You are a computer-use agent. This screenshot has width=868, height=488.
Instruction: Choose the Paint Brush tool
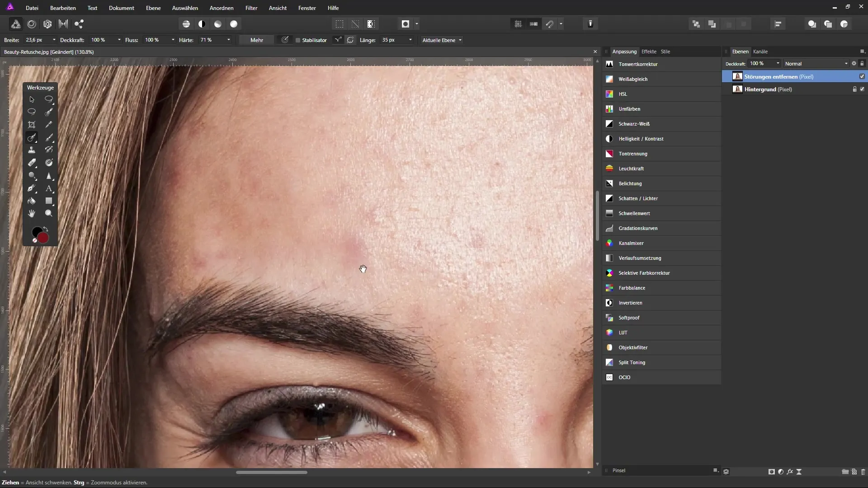click(x=49, y=137)
